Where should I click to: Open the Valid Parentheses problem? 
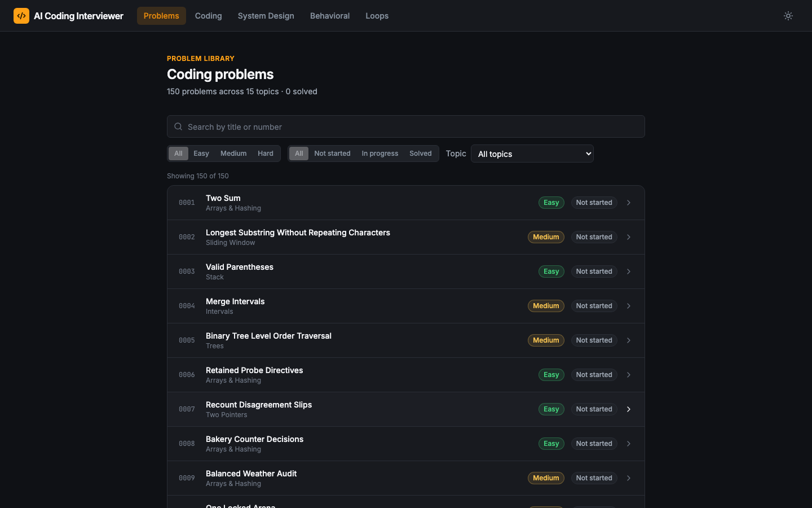(240, 267)
